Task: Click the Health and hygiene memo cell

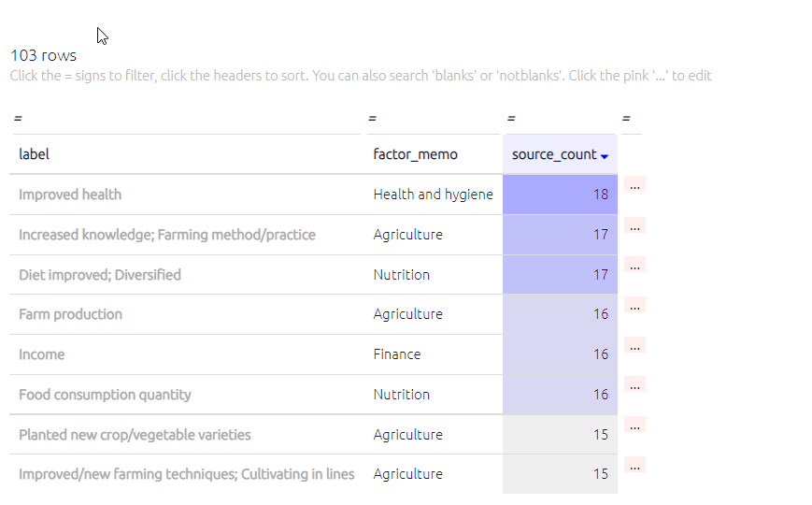Action: coord(433,195)
